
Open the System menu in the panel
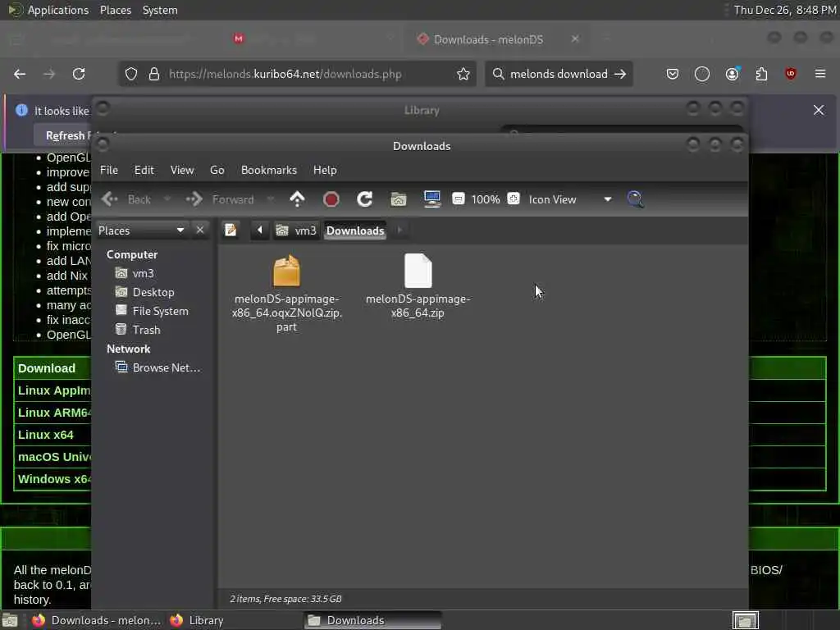tap(160, 10)
